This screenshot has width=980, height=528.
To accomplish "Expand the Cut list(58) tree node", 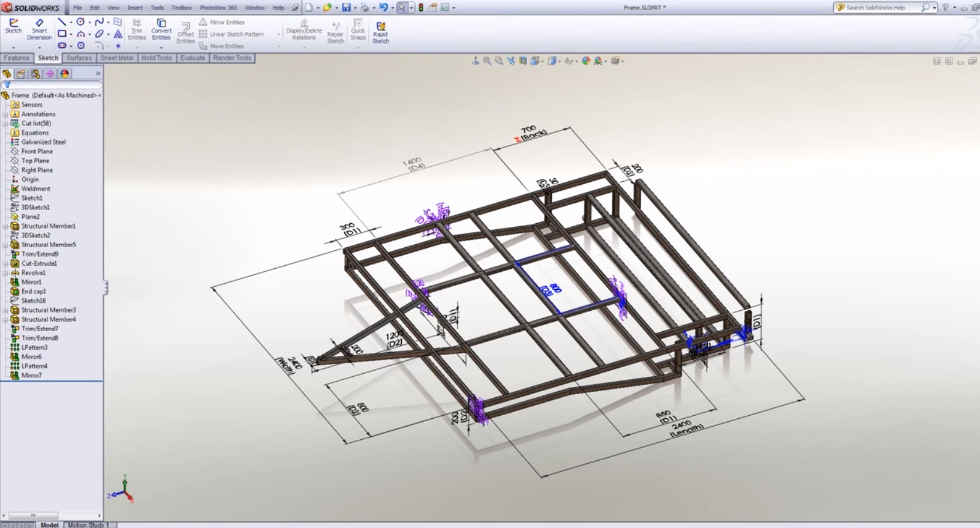I will click(x=5, y=124).
